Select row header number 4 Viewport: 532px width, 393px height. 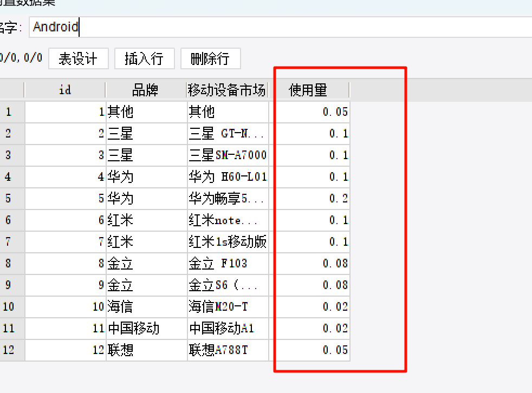point(12,177)
